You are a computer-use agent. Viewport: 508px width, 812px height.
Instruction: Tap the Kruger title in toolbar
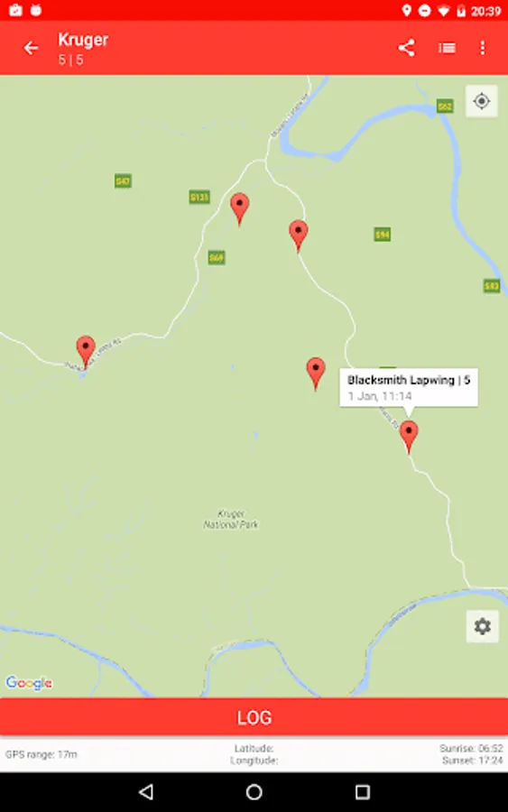point(83,40)
